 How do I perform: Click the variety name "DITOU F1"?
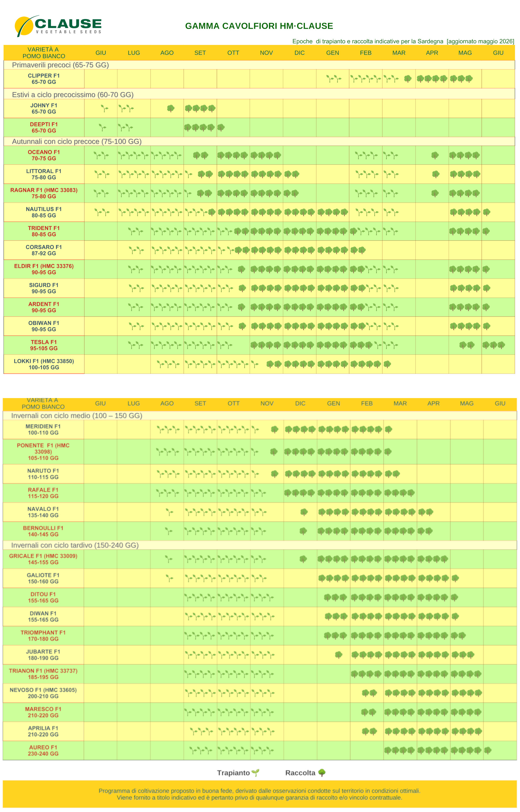(x=43, y=594)
